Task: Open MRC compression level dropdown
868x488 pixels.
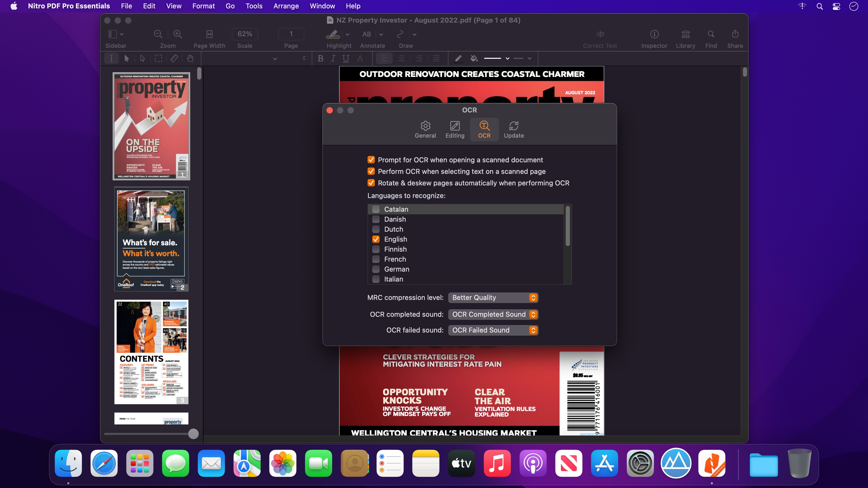Action: tap(493, 298)
